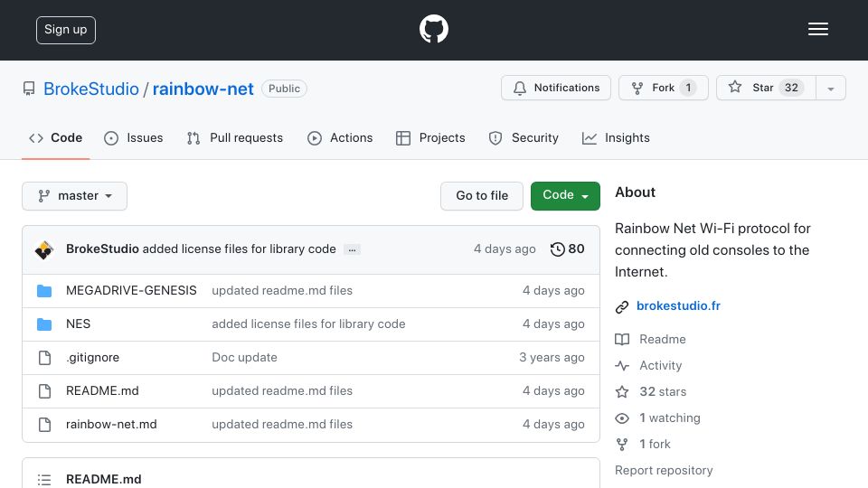Click the BrokeStudio author name in the commit row

click(x=102, y=249)
